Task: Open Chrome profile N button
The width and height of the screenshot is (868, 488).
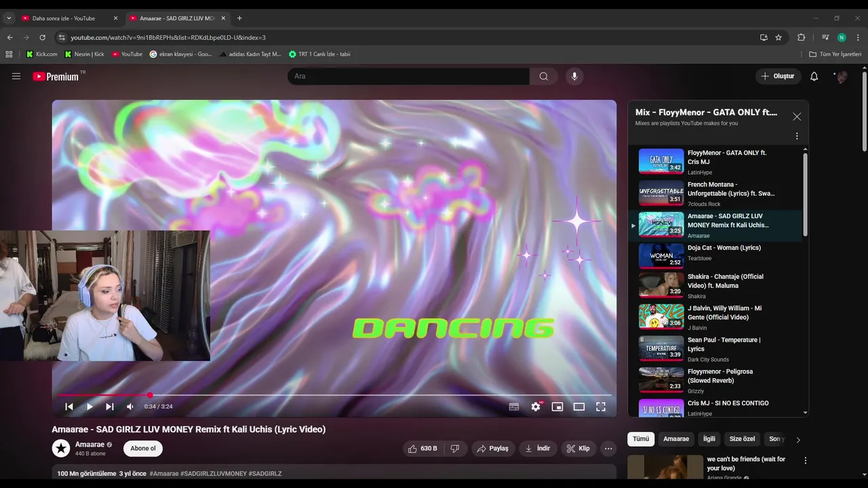Action: click(x=842, y=37)
